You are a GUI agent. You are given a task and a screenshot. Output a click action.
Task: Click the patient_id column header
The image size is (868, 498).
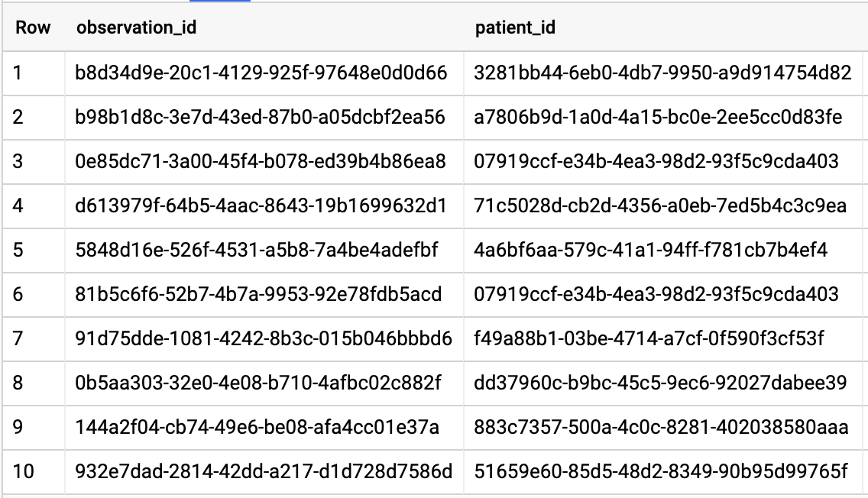point(515,28)
